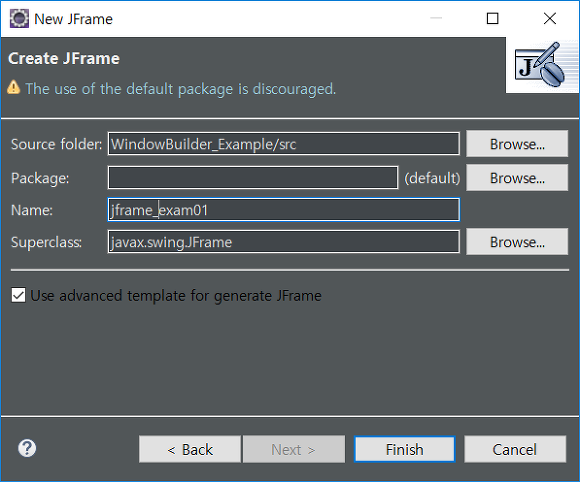Image resolution: width=580 pixels, height=482 pixels.
Task: Click the Finish button
Action: (x=404, y=449)
